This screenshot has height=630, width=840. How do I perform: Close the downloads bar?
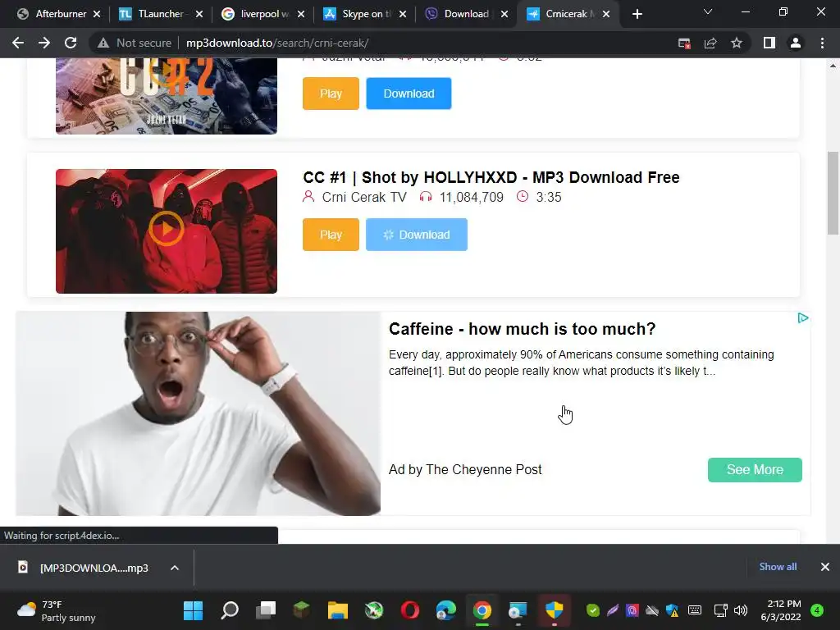(825, 567)
